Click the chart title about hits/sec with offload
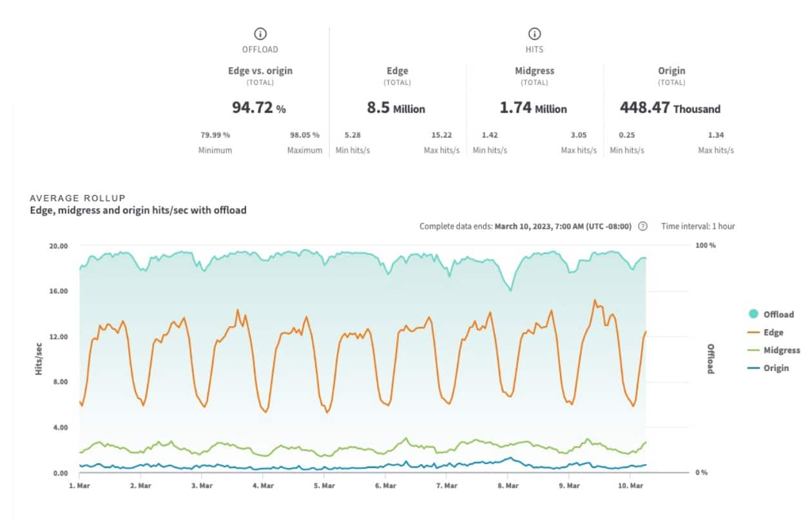The height and width of the screenshot is (522, 812). 138,210
